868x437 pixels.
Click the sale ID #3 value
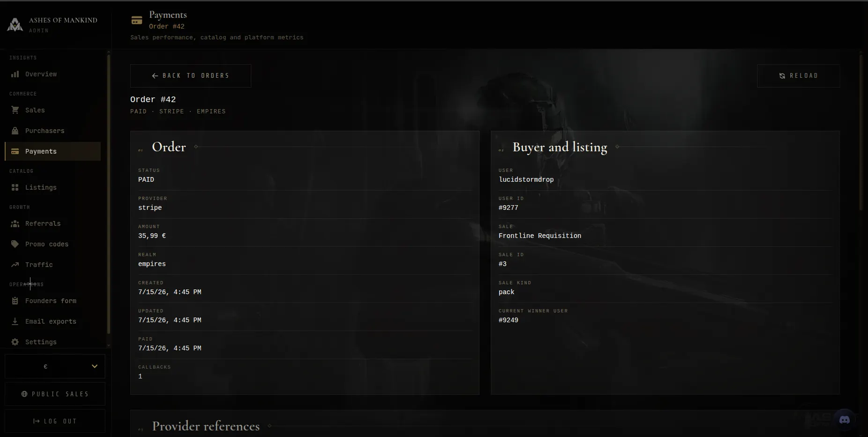[502, 264]
